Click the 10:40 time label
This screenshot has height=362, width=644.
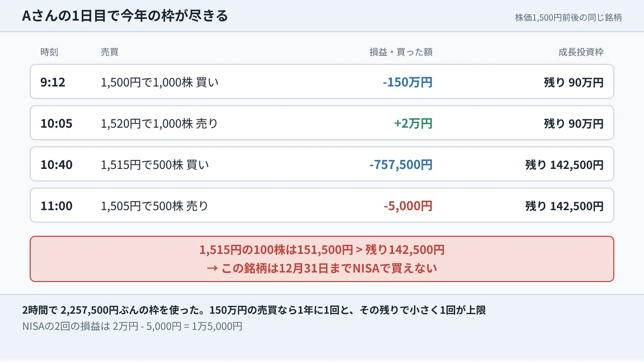pyautogui.click(x=56, y=165)
